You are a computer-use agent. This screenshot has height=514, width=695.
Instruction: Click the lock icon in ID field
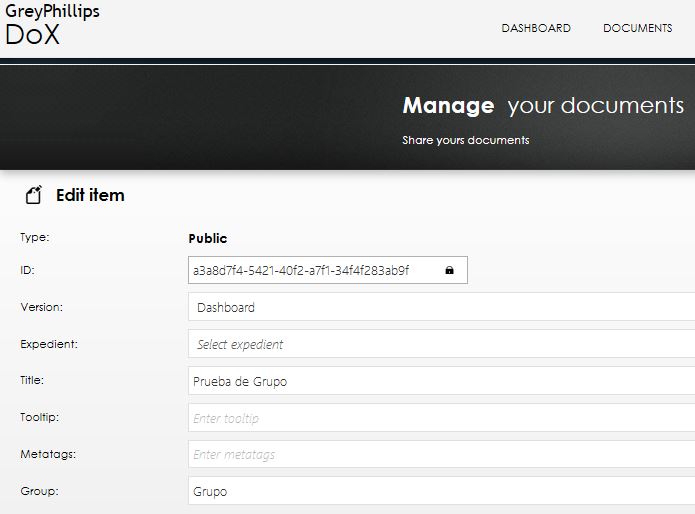click(x=449, y=270)
